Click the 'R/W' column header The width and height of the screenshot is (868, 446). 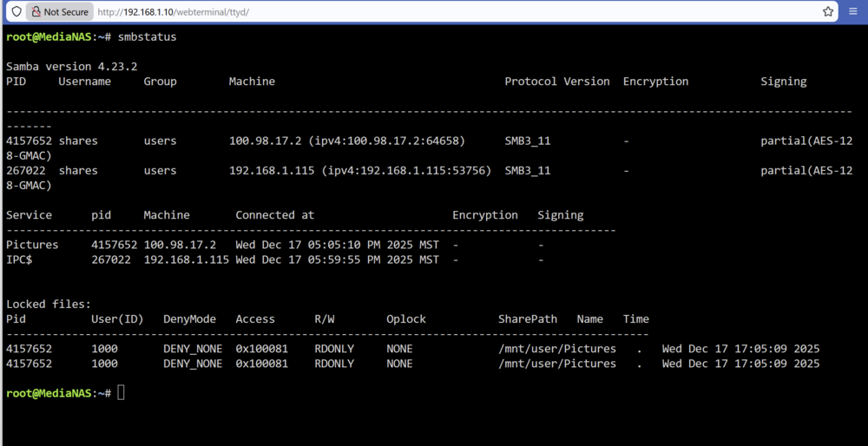coord(325,319)
